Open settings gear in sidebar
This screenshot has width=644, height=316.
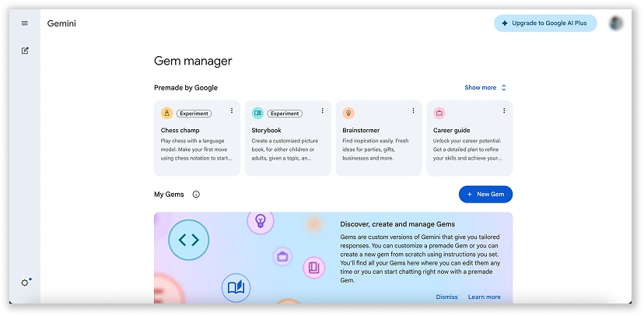pyautogui.click(x=25, y=283)
